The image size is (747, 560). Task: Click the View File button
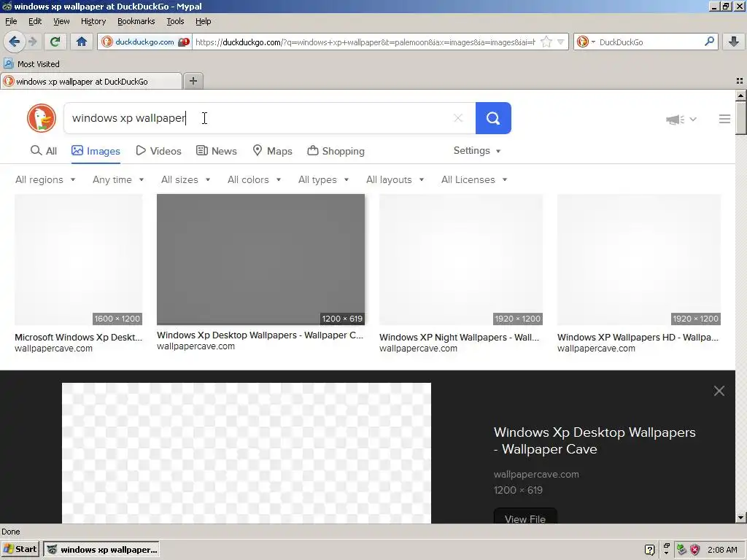(x=525, y=516)
